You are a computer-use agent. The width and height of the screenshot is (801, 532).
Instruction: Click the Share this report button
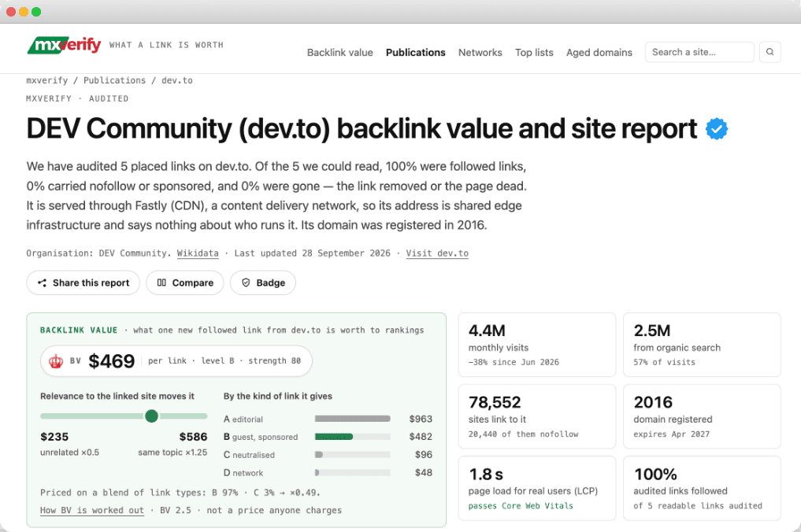(83, 283)
